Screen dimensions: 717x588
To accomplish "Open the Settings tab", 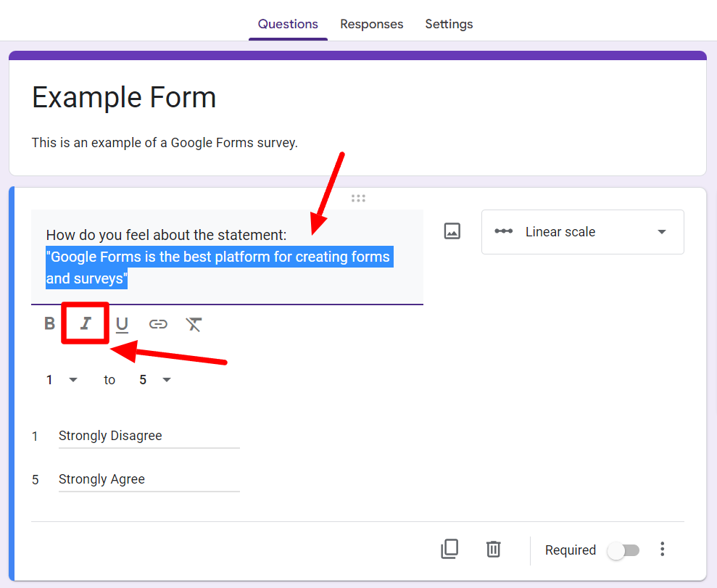I will 449,24.
